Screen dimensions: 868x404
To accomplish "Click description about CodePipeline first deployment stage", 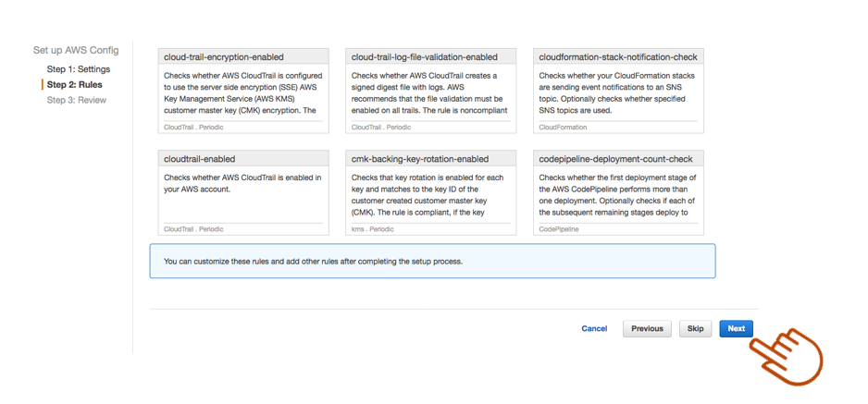I will coord(617,194).
